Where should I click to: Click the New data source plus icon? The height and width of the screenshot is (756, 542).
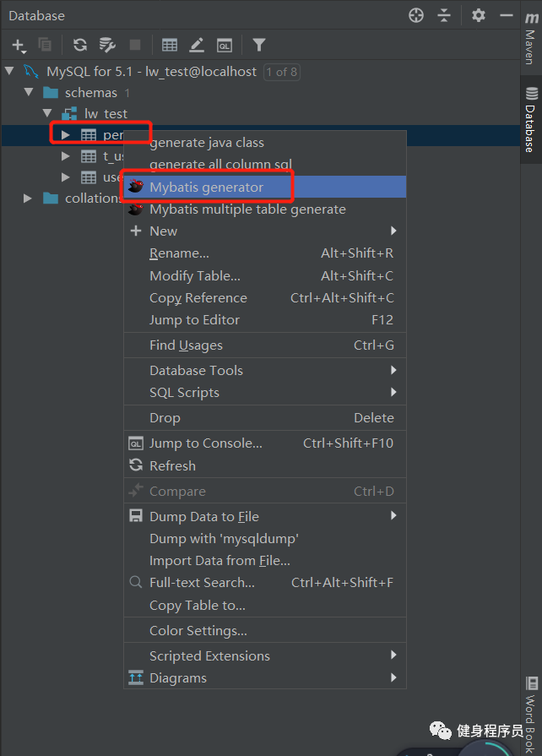tap(19, 45)
